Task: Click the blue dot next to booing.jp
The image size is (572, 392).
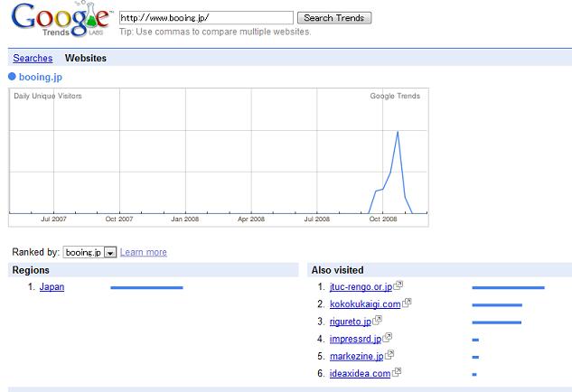Action: tap(12, 77)
